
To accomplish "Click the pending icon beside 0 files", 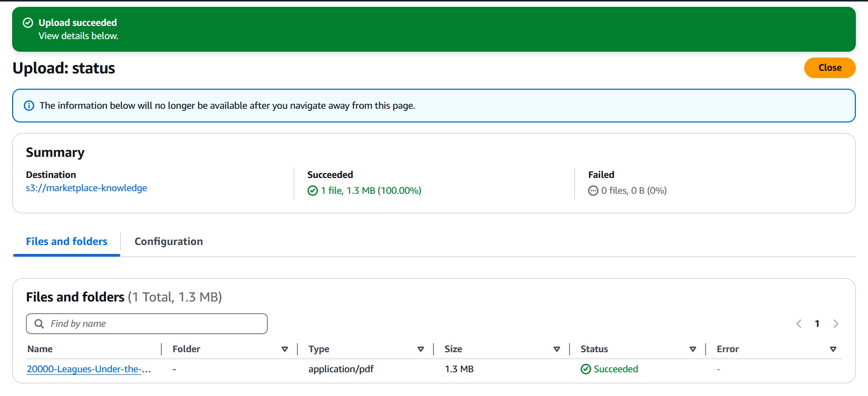I will point(593,191).
